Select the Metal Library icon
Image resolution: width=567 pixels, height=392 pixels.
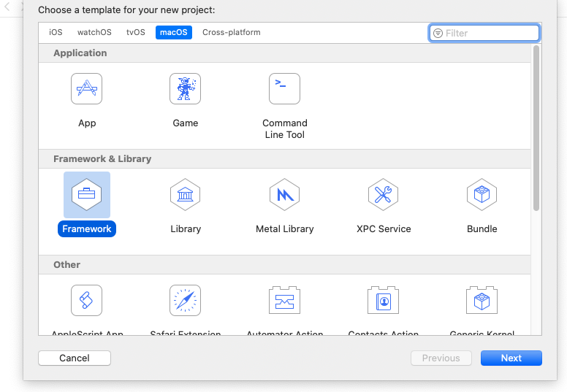tap(284, 194)
